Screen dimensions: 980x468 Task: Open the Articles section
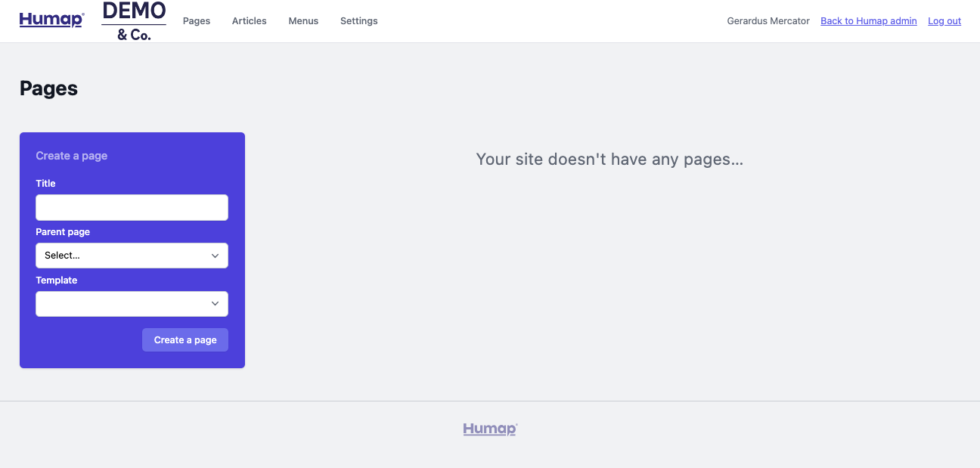(x=249, y=20)
